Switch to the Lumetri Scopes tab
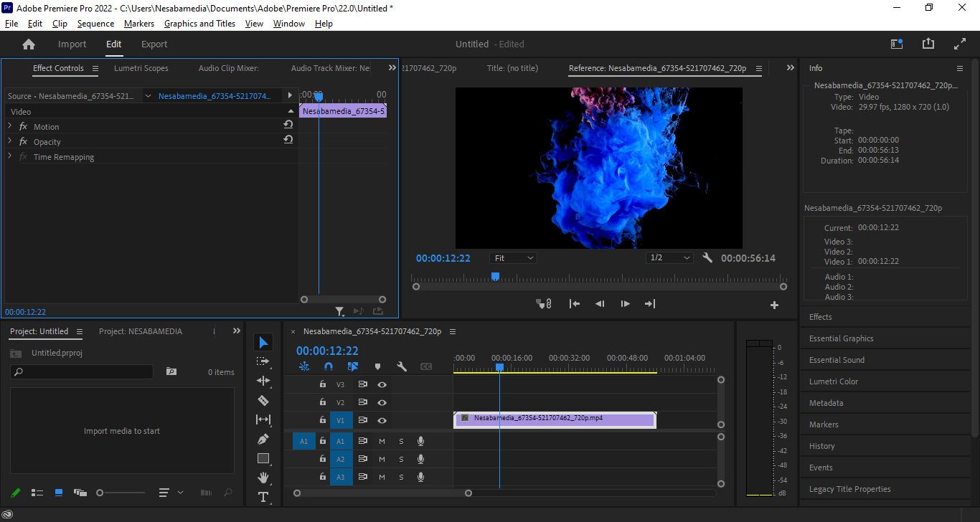This screenshot has height=522, width=980. point(141,68)
